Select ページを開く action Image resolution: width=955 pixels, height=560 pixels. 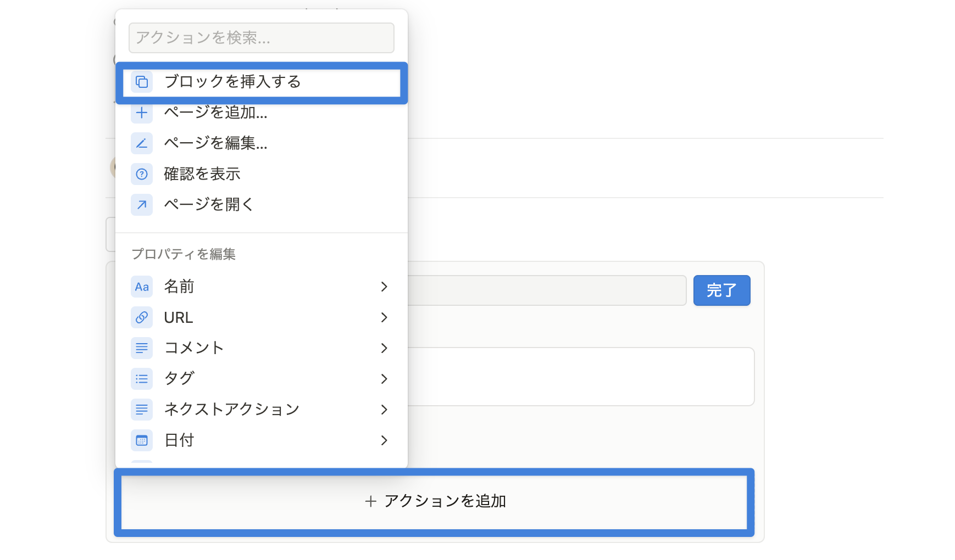click(x=262, y=205)
